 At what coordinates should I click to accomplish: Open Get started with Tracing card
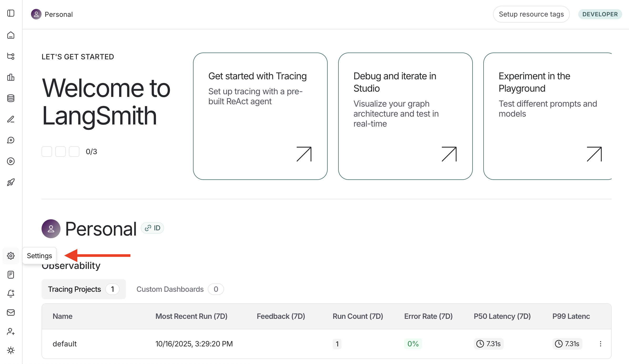click(x=260, y=116)
